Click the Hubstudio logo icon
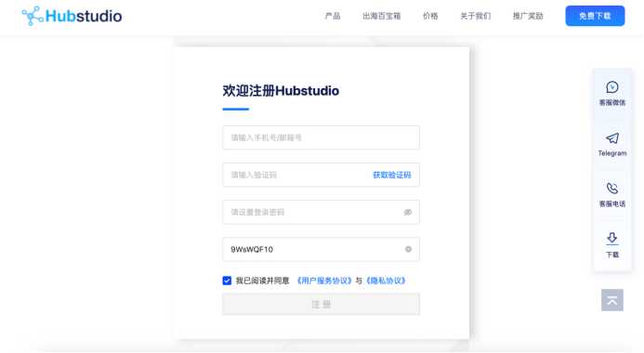 (33, 16)
